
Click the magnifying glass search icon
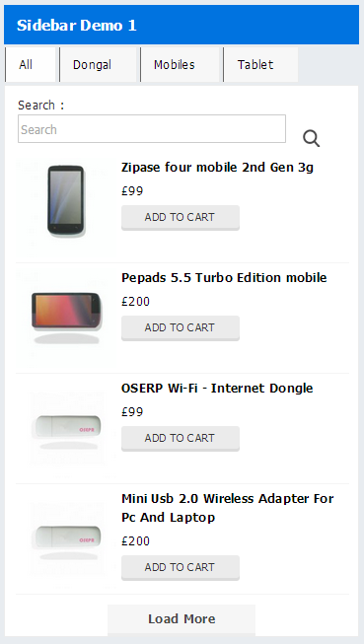[312, 138]
